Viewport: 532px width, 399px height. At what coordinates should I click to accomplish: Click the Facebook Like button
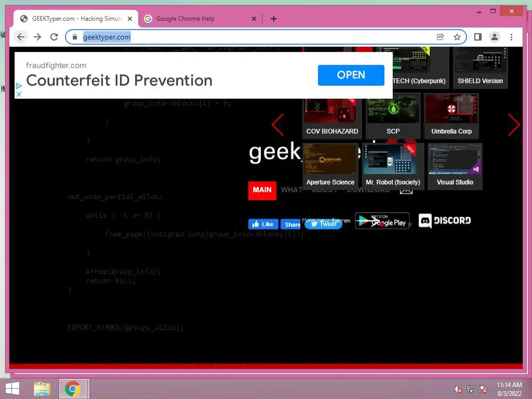pos(263,224)
